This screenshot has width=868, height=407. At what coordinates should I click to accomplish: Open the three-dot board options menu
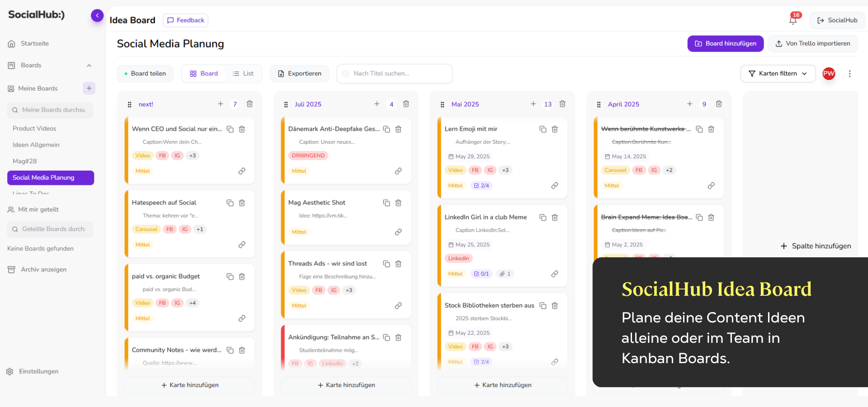click(850, 74)
